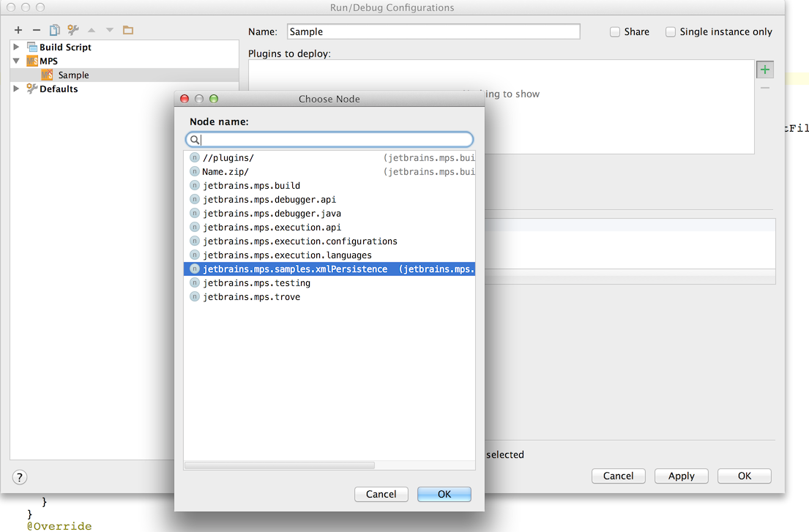
Task: Click node icon next to jetbrains.mps.debugger.api
Action: [195, 200]
